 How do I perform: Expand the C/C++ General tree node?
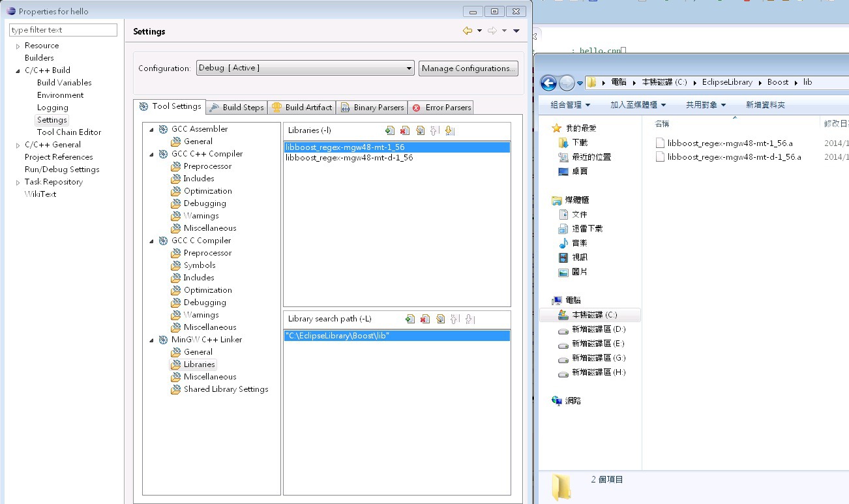tap(18, 145)
